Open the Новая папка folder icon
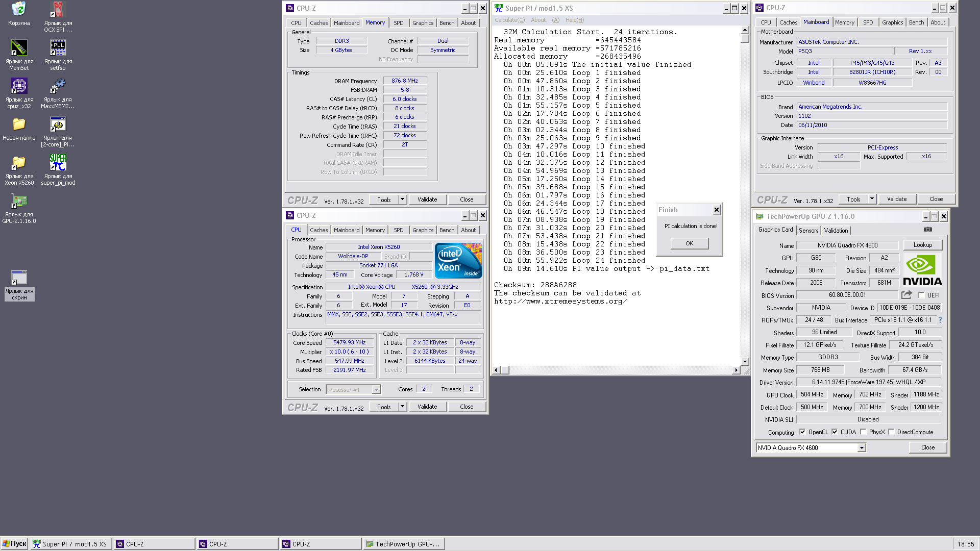This screenshot has height=551, width=980. pyautogui.click(x=19, y=124)
